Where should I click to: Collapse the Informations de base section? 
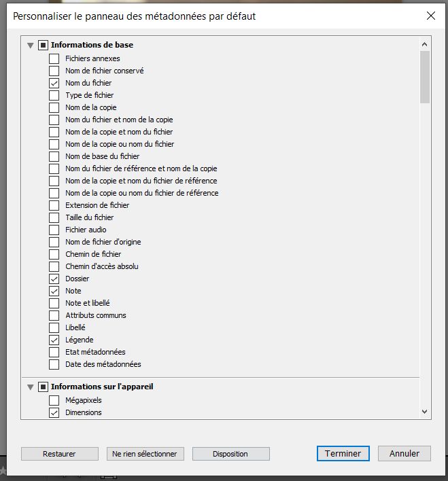click(x=30, y=45)
